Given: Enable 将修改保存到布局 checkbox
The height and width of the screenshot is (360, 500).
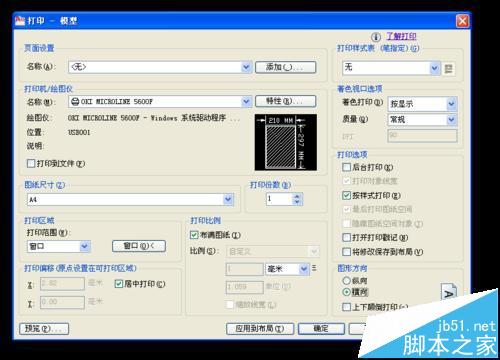Looking at the screenshot, I should click(x=347, y=252).
